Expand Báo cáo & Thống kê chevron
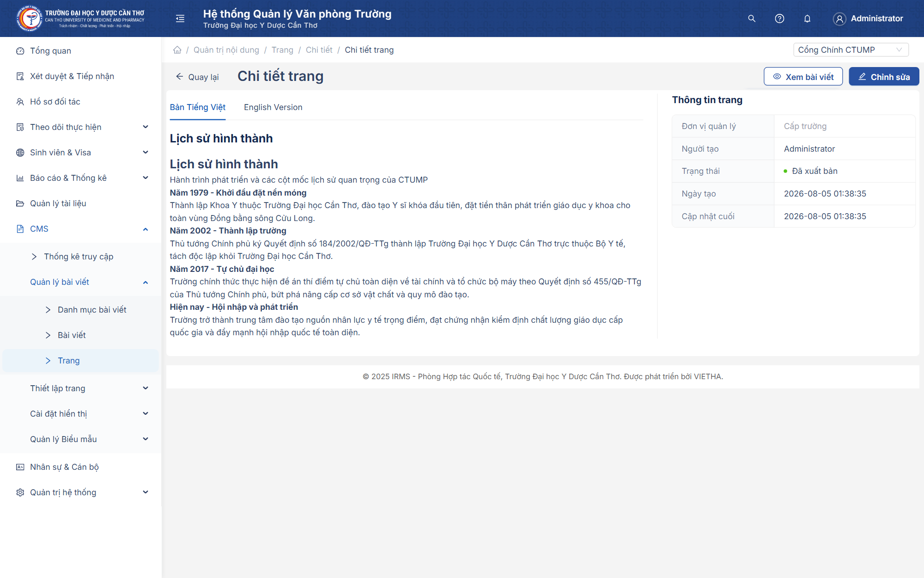924x578 pixels. click(x=146, y=178)
